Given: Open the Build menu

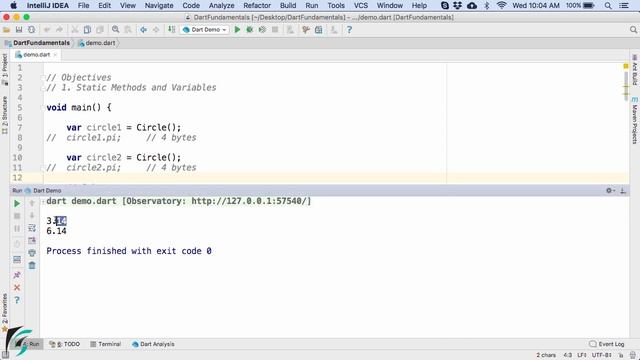Looking at the screenshot, I should tap(288, 5).
